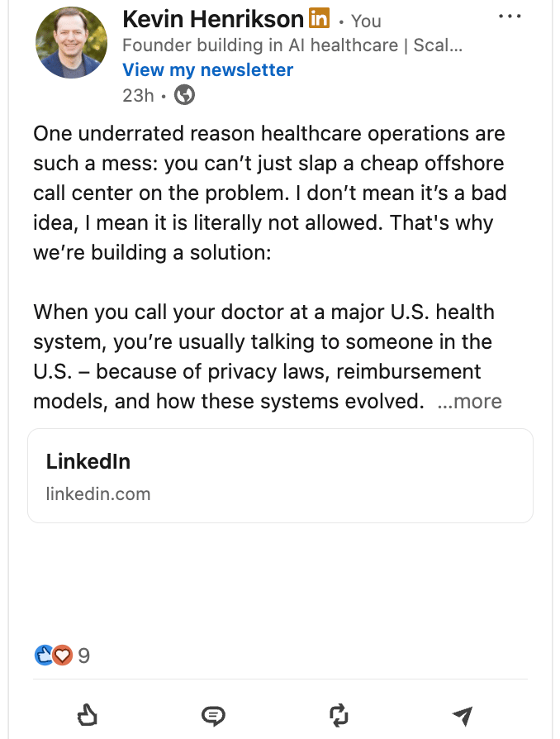Open the three-dot post options menu

coord(510,17)
